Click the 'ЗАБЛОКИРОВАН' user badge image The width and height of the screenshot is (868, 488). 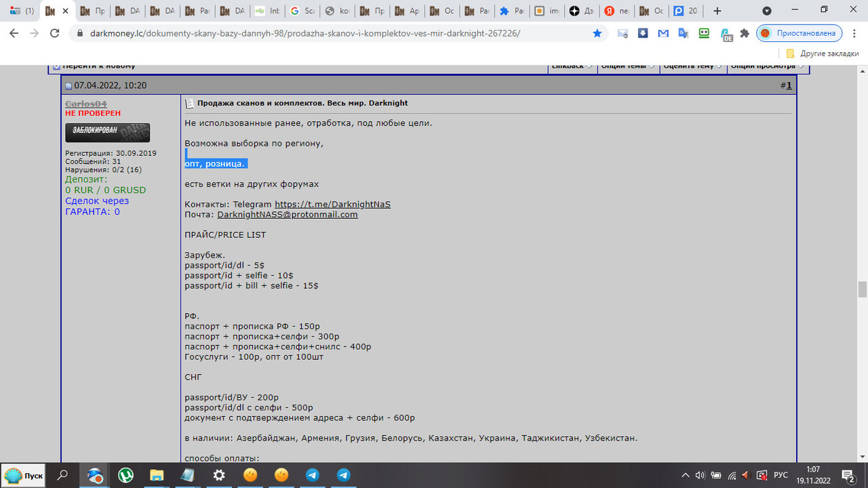107,132
